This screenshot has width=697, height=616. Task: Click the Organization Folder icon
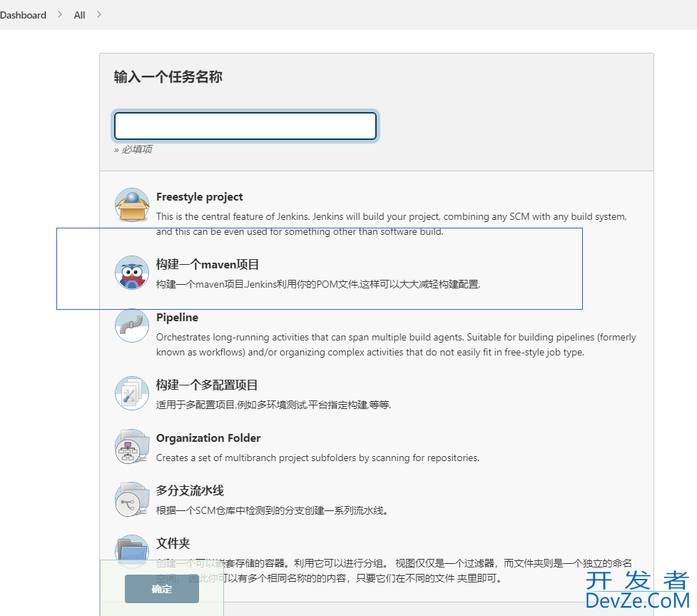[x=131, y=446]
